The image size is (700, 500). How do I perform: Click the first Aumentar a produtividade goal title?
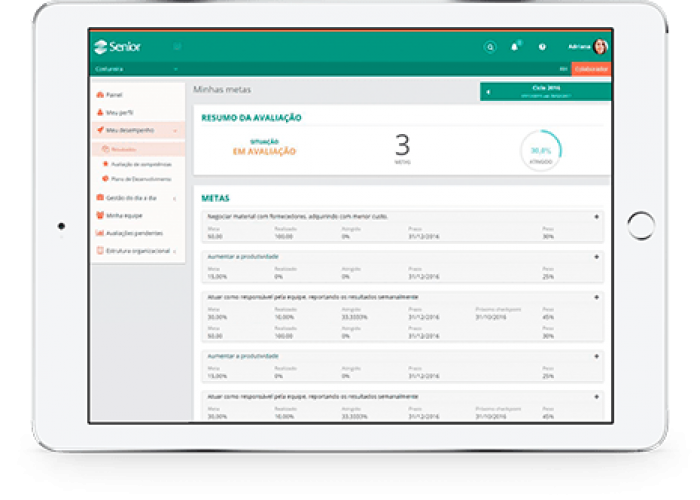click(x=243, y=256)
